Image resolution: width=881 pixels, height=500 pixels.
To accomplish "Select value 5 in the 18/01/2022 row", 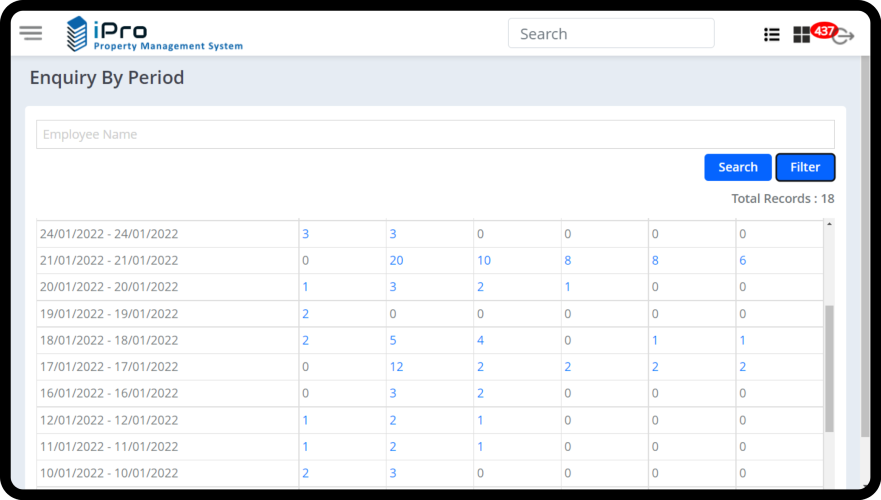I will pyautogui.click(x=393, y=340).
